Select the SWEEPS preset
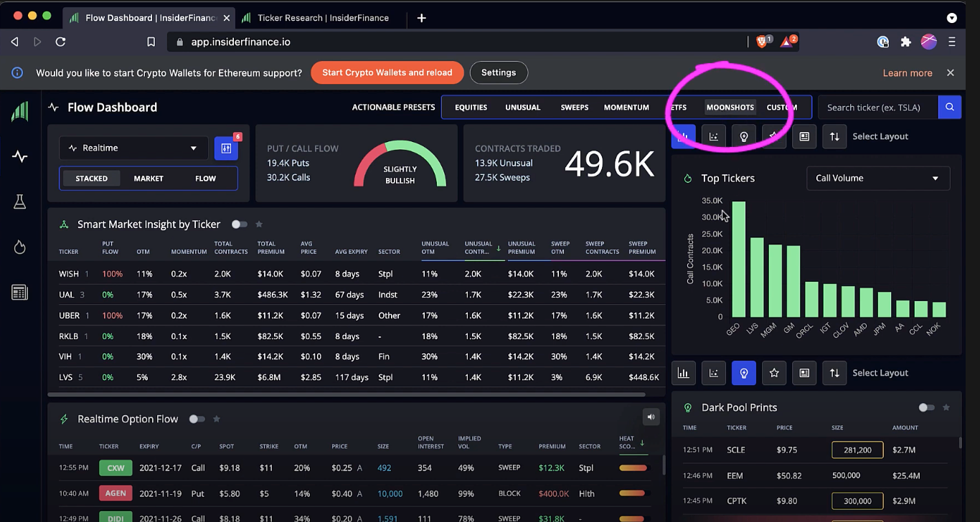Viewport: 980px width, 522px height. 574,108
